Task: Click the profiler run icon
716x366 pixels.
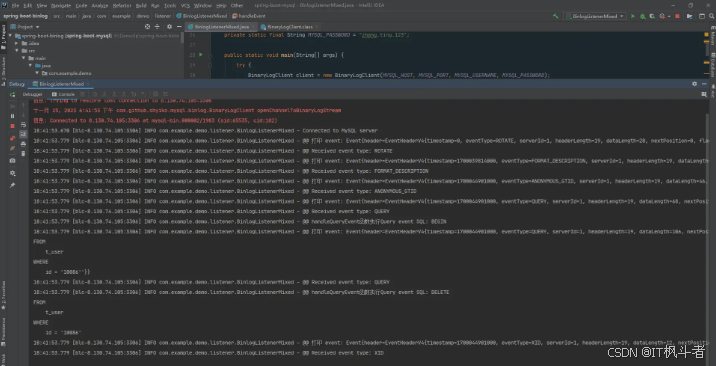Action: [662, 16]
